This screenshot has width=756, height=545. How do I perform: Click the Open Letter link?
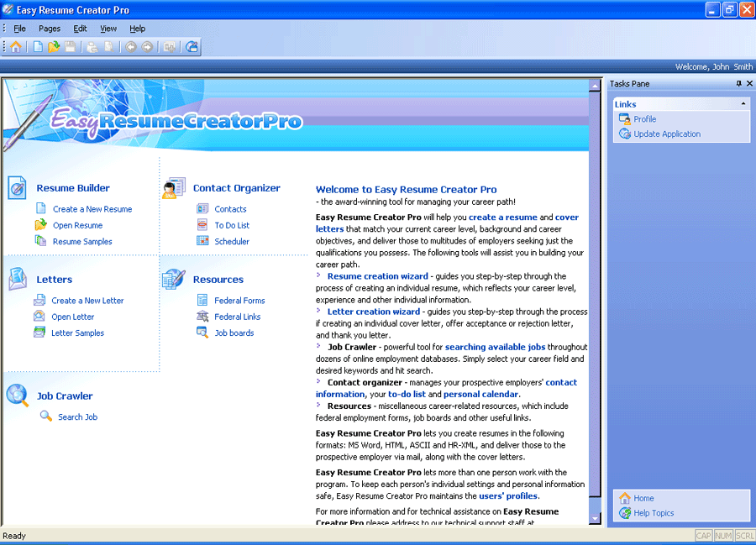point(73,317)
